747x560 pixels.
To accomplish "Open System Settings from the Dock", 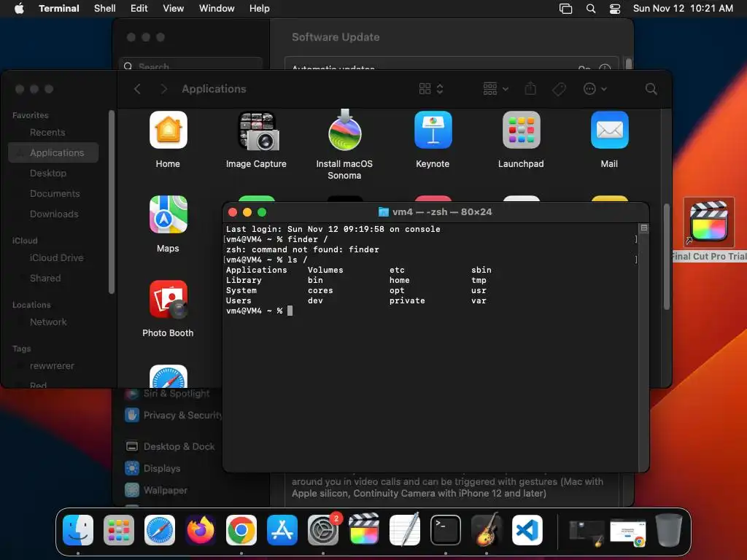I will coord(323,530).
